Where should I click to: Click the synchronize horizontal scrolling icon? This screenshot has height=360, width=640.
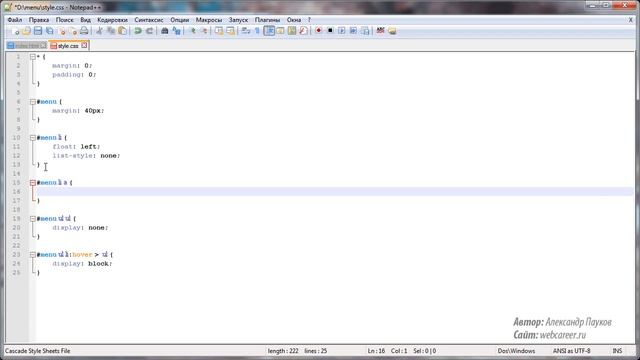coord(231,31)
